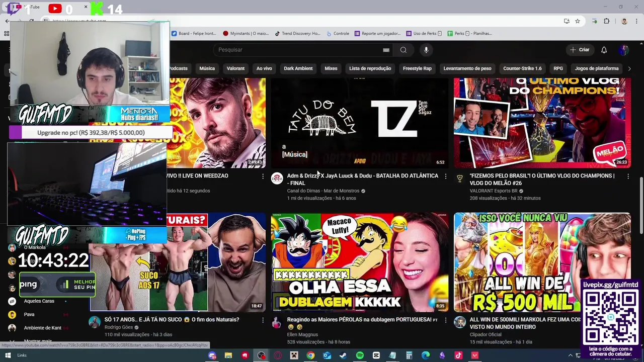Select the Levantamento de peso chip
Viewport: 644px width, 362px height.
(467, 68)
